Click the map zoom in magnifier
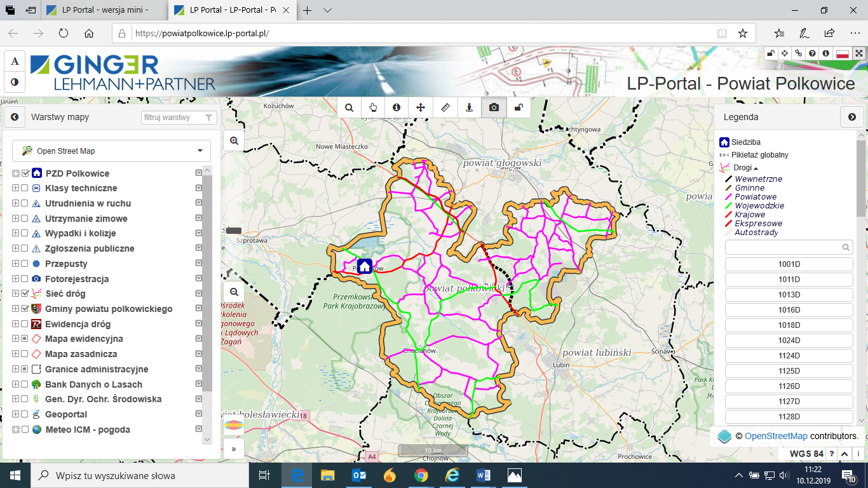Screen dimensions: 868x488 click(x=234, y=141)
